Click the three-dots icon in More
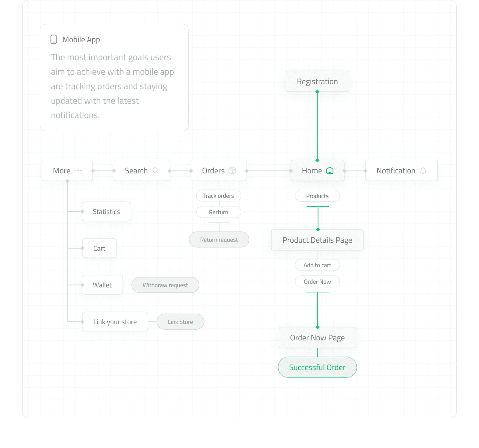 (78, 170)
